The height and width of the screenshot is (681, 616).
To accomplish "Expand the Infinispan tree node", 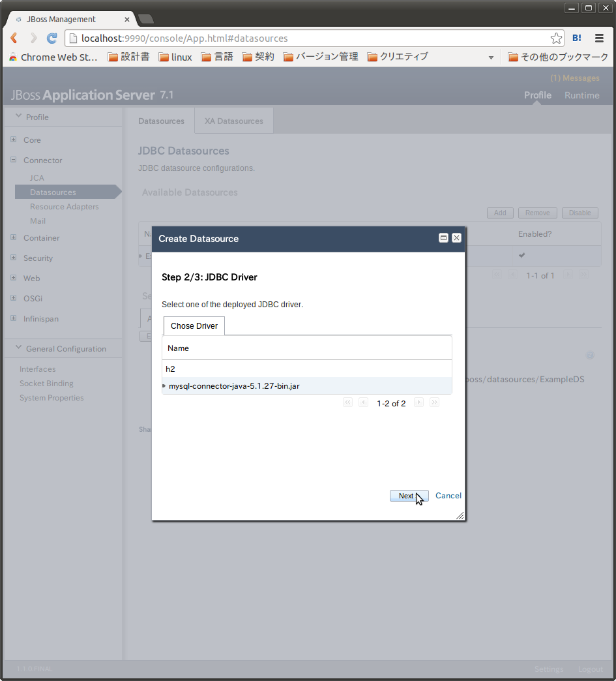I will point(14,318).
